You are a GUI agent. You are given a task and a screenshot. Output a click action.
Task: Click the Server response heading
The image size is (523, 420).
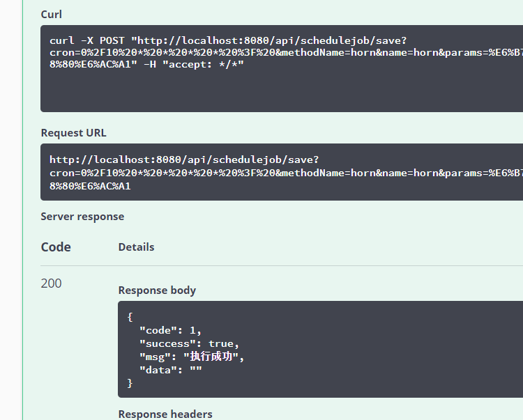click(x=82, y=217)
